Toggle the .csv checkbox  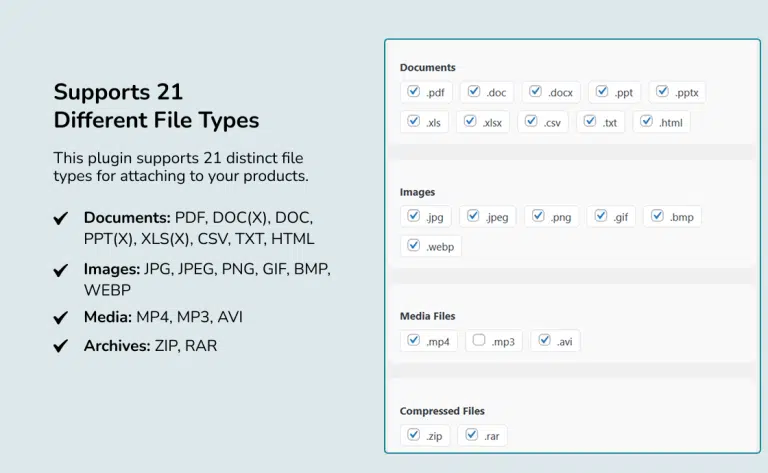[531, 122]
